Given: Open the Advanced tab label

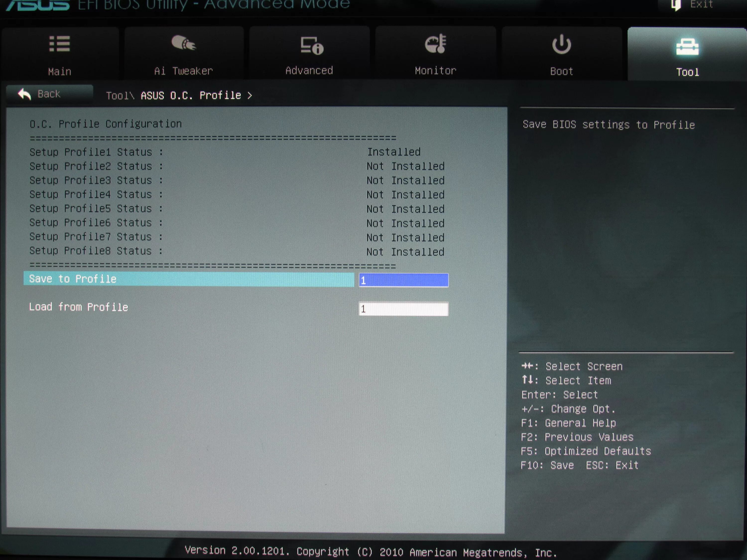Looking at the screenshot, I should click(309, 70).
